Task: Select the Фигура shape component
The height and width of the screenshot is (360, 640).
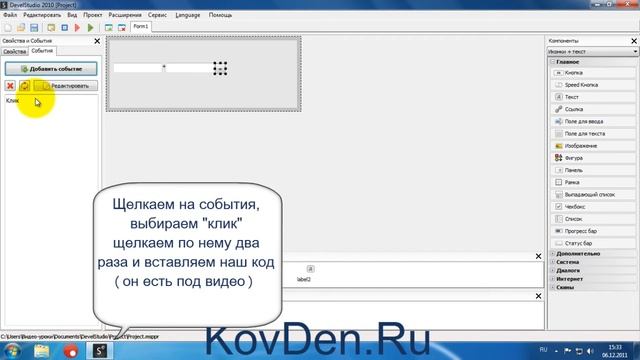Action: point(593,158)
